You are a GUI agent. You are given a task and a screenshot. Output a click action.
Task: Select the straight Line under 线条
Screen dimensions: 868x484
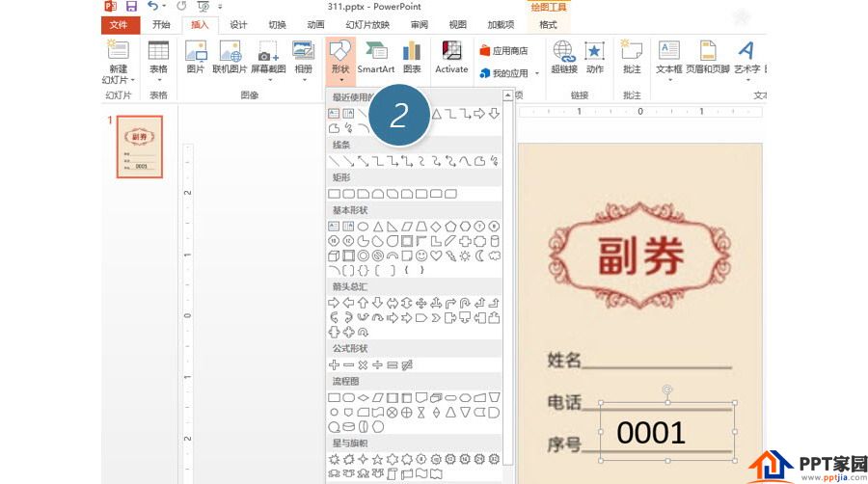point(334,161)
